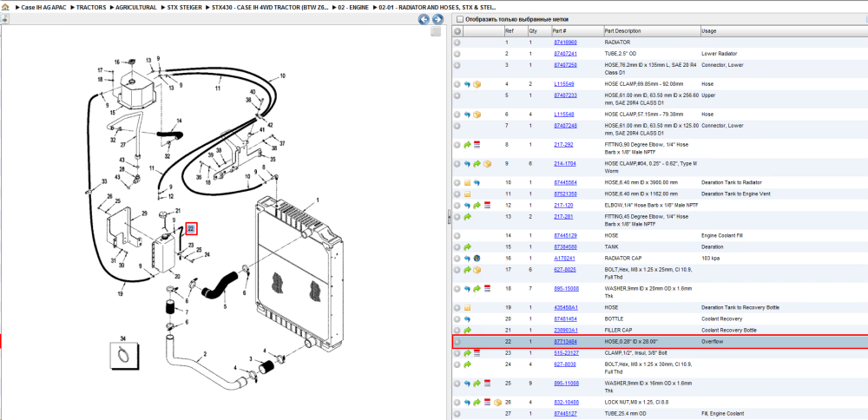Open part link 832-10408
The height and width of the screenshot is (420, 868).
pos(566,403)
